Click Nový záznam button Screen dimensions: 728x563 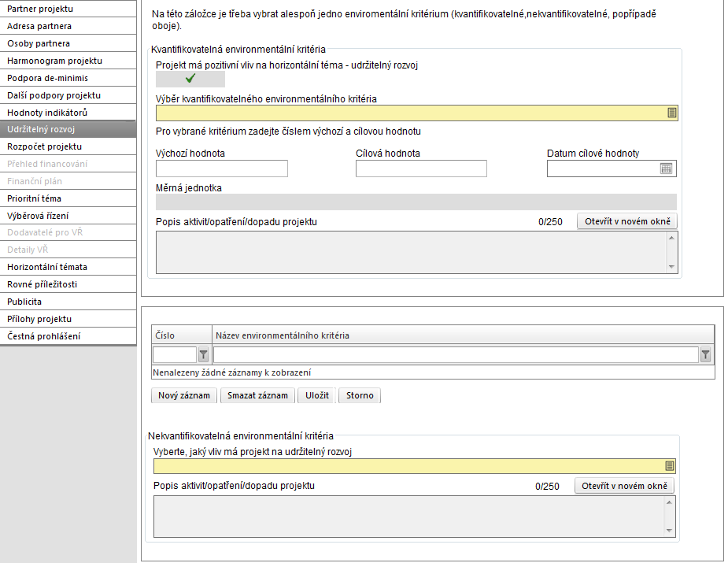tap(184, 395)
